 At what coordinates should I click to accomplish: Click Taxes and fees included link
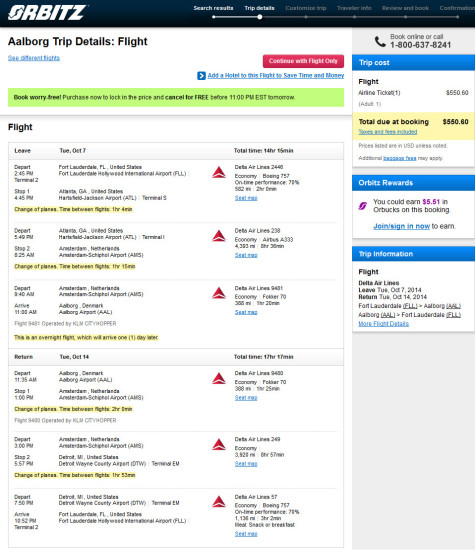[388, 132]
